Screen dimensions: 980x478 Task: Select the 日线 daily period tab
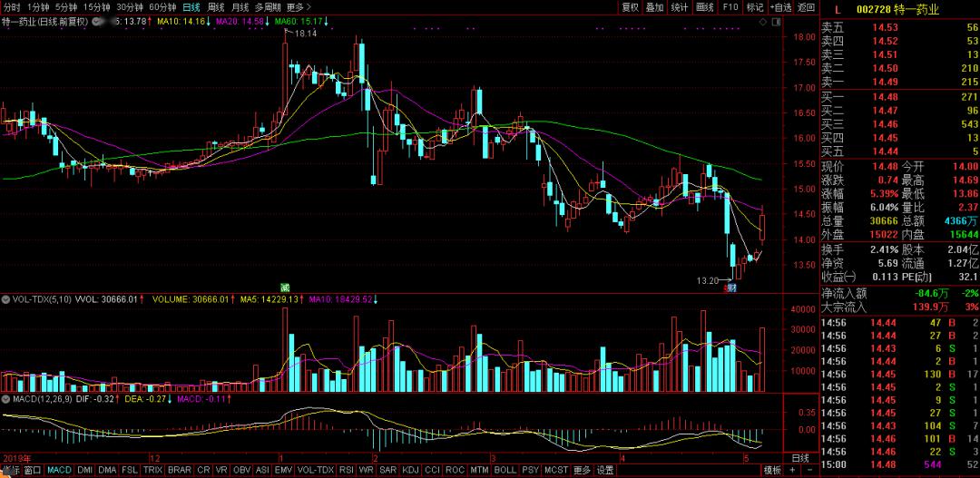[x=191, y=7]
